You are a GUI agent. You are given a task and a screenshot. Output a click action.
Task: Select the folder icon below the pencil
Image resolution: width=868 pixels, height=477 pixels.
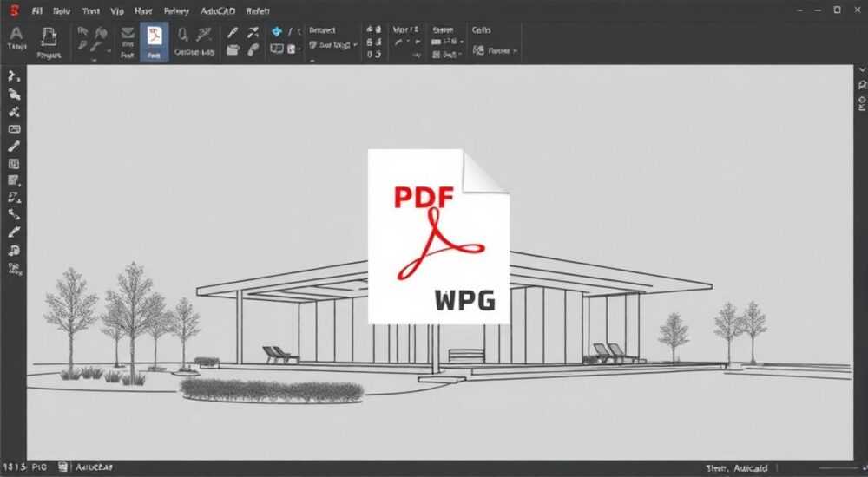pos(233,49)
